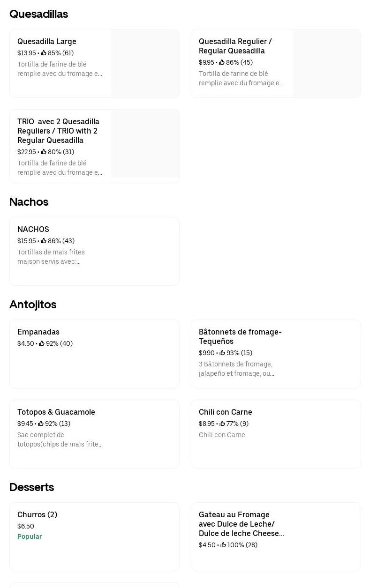Select the Quesadilla Large menu item title

(47, 42)
